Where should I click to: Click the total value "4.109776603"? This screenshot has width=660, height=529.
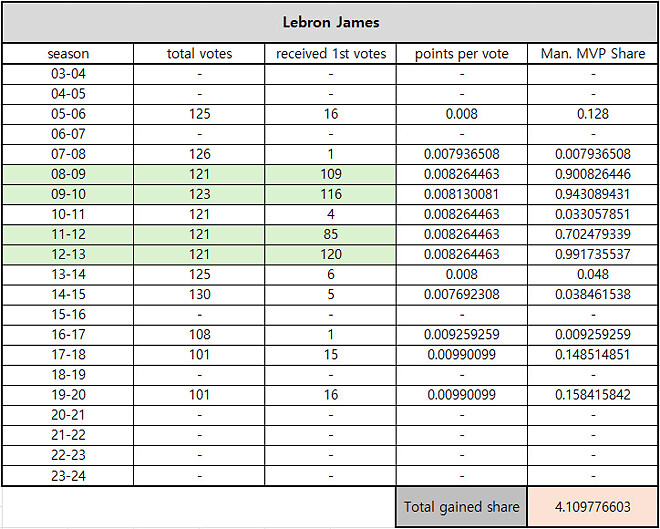click(x=593, y=507)
